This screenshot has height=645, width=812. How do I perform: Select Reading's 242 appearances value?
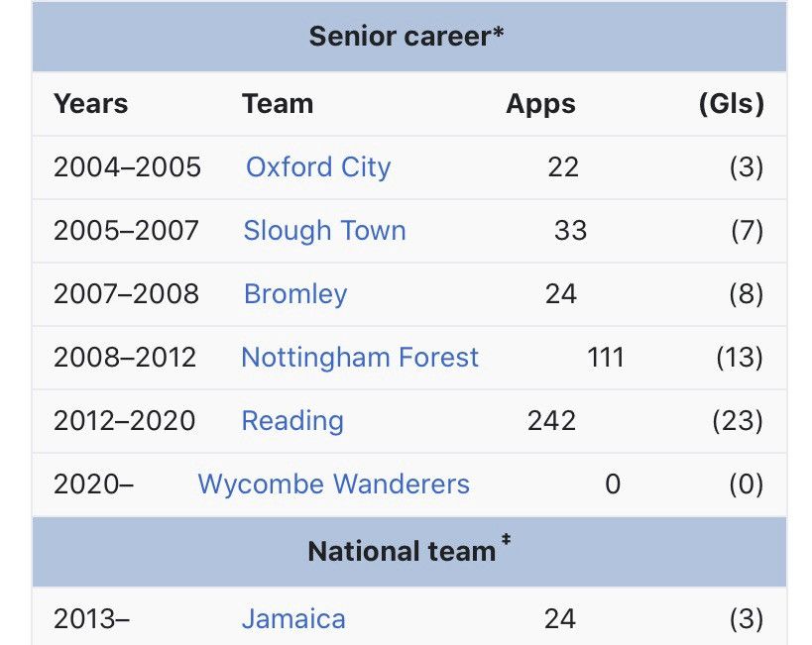pyautogui.click(x=551, y=421)
